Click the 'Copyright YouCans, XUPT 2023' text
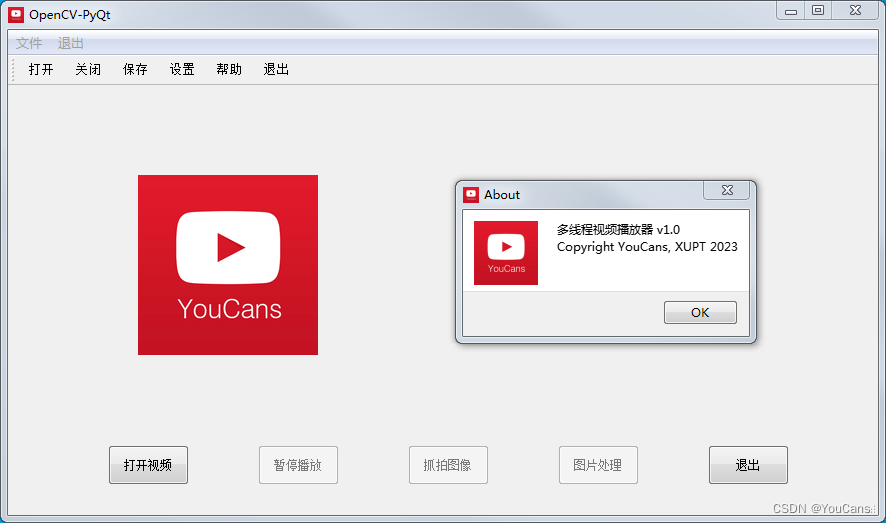Image resolution: width=886 pixels, height=523 pixels. (x=647, y=247)
